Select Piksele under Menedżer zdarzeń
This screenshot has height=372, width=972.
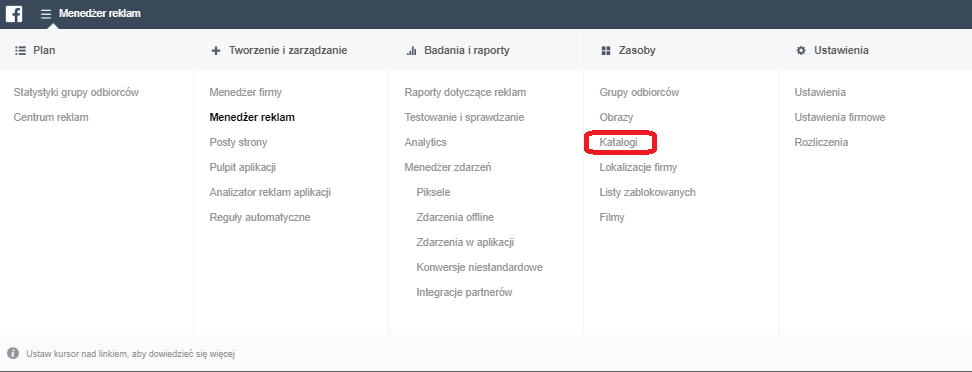433,192
